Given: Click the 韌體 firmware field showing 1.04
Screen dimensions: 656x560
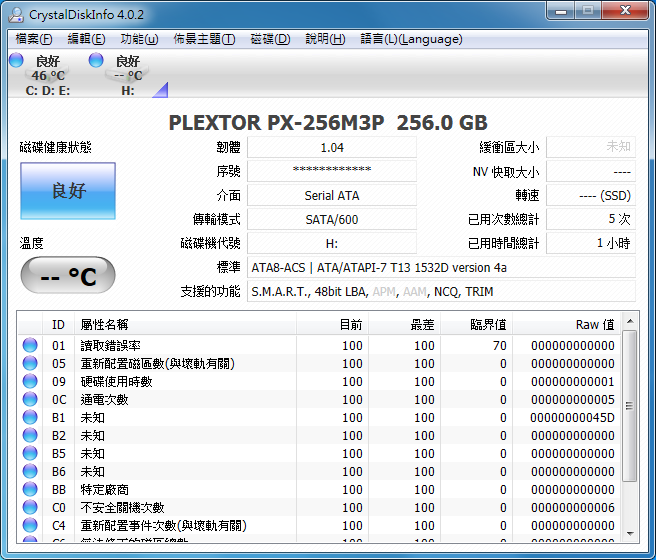Looking at the screenshot, I should (x=331, y=147).
